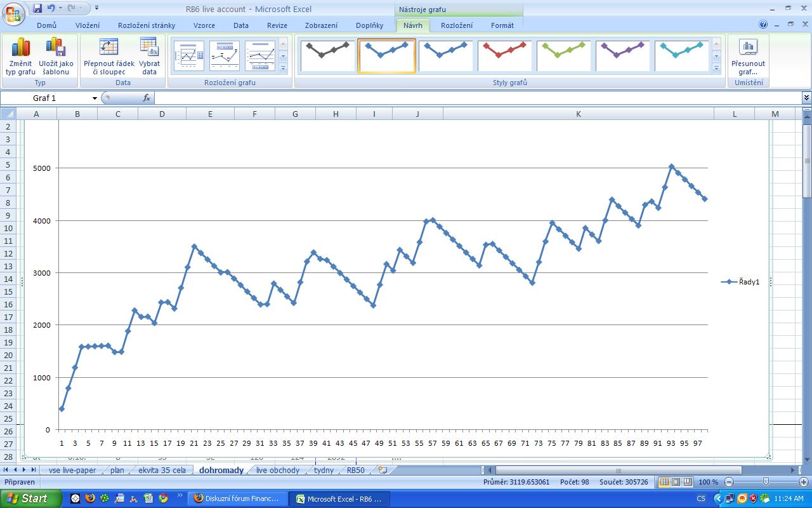Viewport: 812px width, 508px height.
Task: Switch to Normal view
Action: pyautogui.click(x=664, y=482)
